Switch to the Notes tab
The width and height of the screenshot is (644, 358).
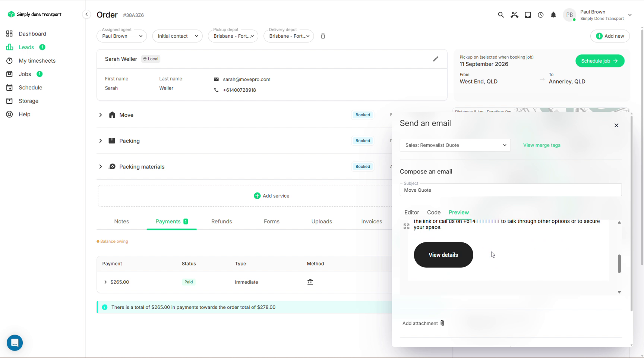coord(121,222)
